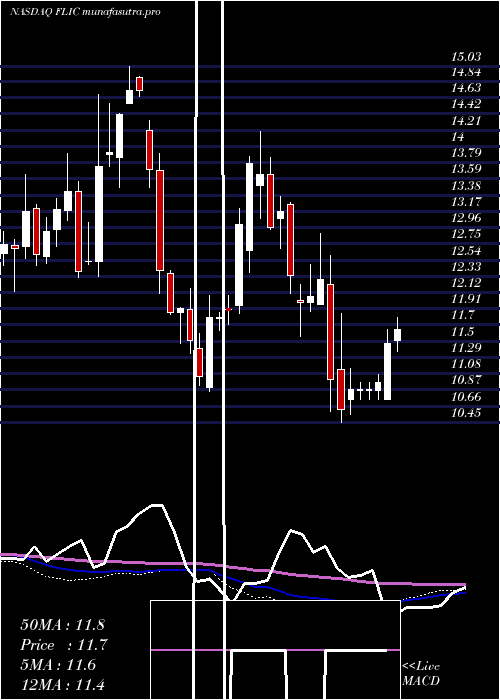
Task: Click the 15.03 price axis label
Action: (467, 57)
